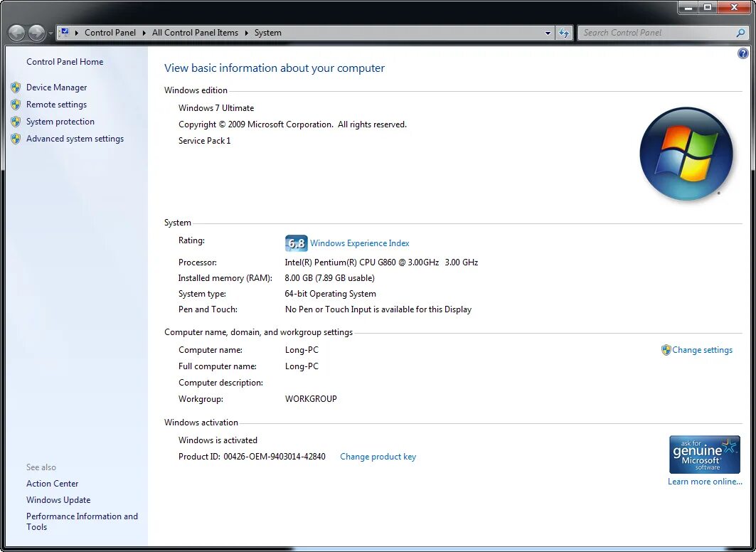
Task: Open Device Manager link
Action: pyautogui.click(x=56, y=87)
